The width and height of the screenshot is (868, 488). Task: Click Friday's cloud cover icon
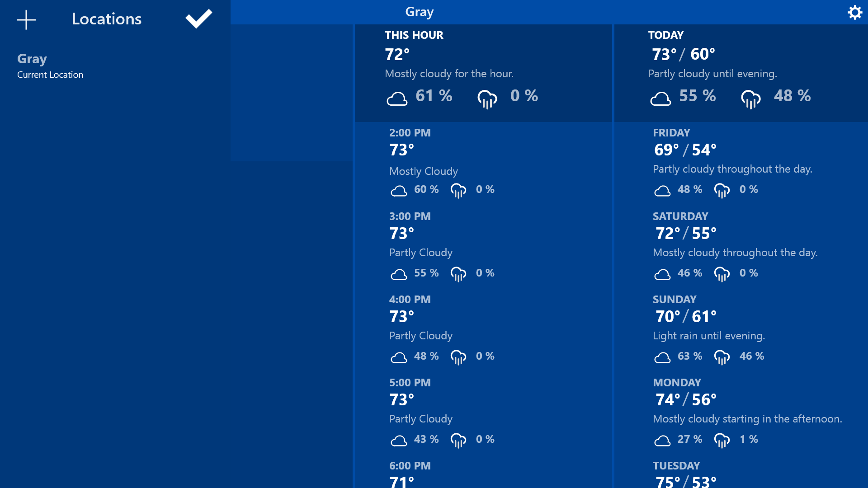click(662, 191)
